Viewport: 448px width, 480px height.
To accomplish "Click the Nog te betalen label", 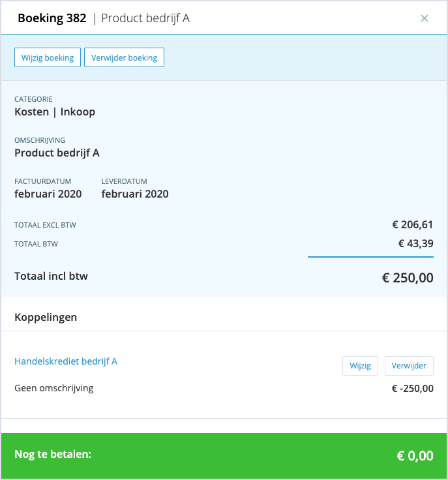I will [53, 454].
